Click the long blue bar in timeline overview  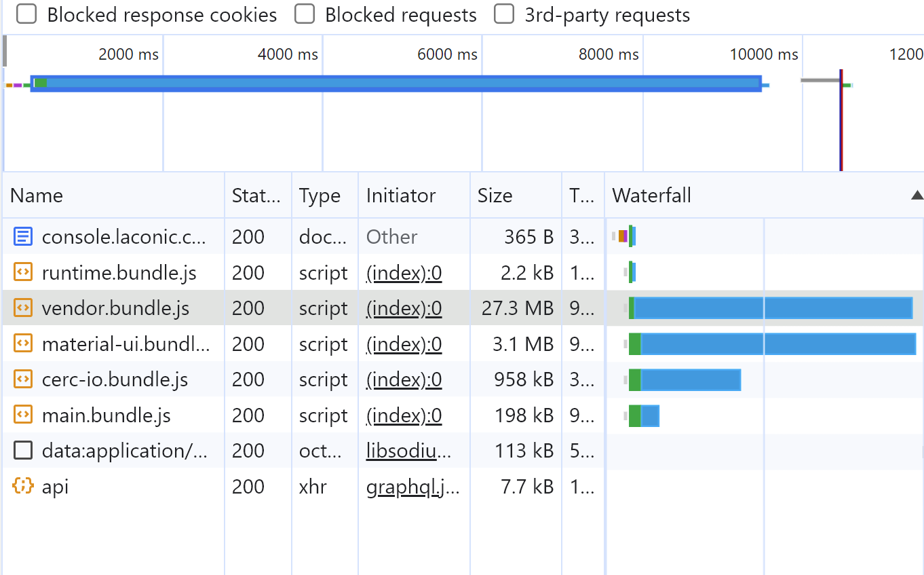click(x=396, y=84)
